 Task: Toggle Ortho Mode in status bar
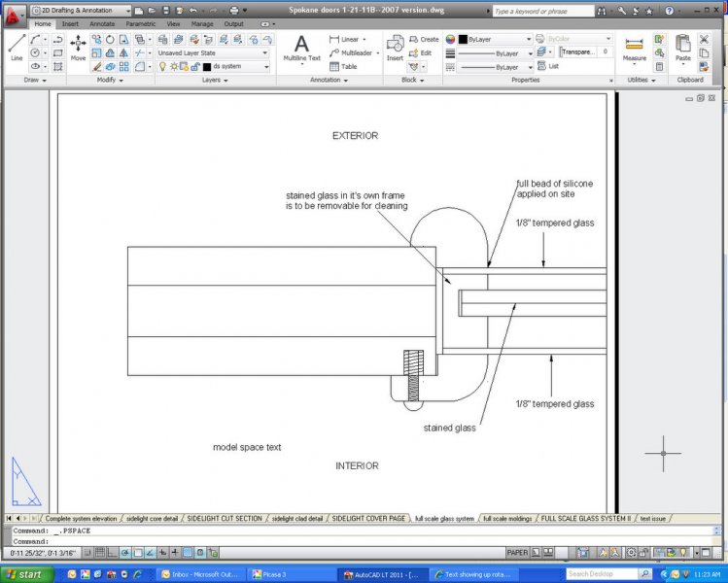[113, 552]
